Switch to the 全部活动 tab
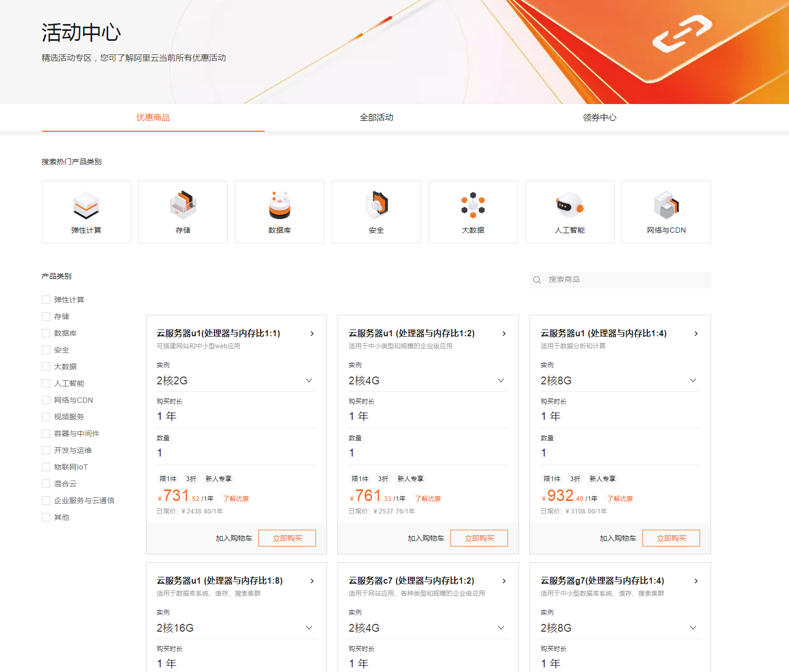Image resolution: width=789 pixels, height=672 pixels. click(377, 118)
